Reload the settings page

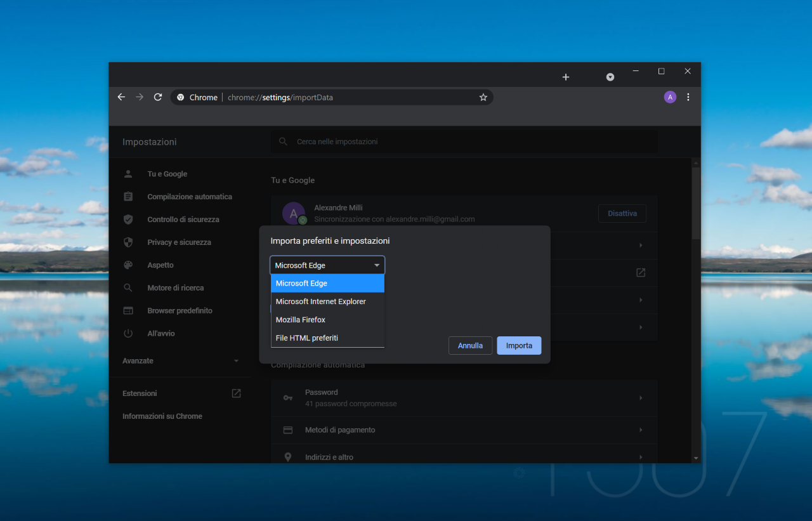coord(158,97)
